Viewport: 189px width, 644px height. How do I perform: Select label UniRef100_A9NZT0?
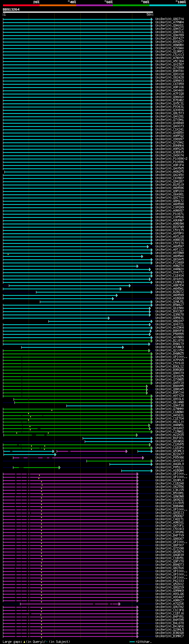(170, 266)
